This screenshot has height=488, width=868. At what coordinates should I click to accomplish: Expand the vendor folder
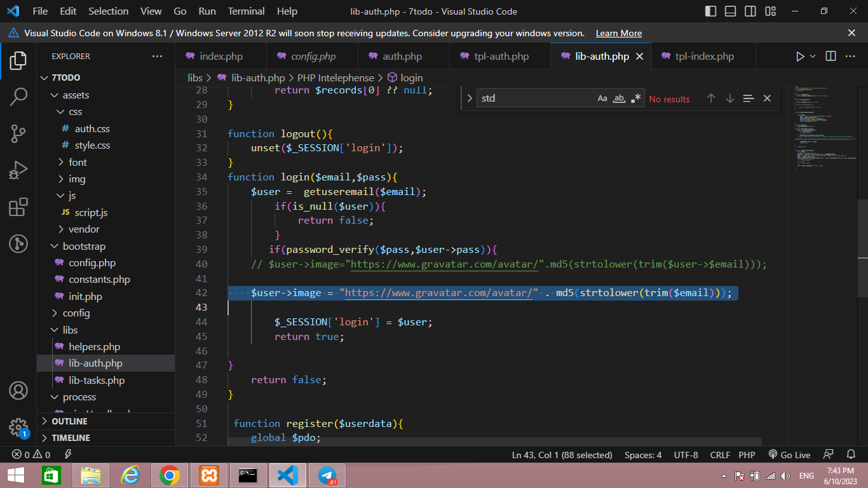(105, 229)
